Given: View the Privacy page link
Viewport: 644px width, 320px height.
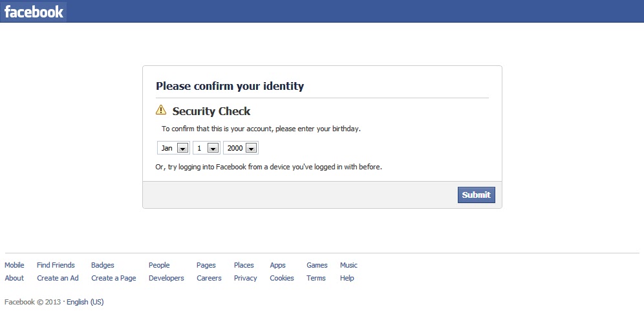Looking at the screenshot, I should [245, 278].
